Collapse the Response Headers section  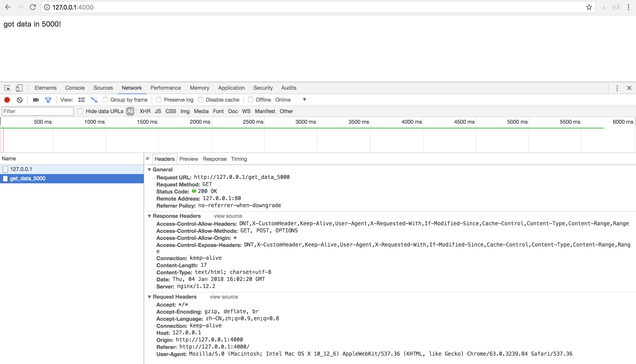click(150, 216)
